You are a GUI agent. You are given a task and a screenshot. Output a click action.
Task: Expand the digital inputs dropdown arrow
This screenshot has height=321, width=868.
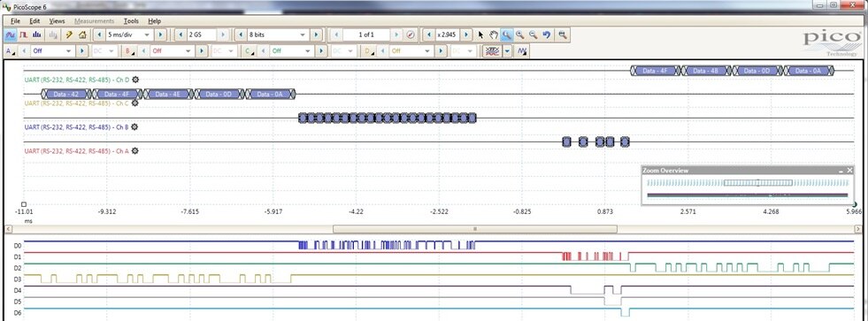[x=506, y=51]
